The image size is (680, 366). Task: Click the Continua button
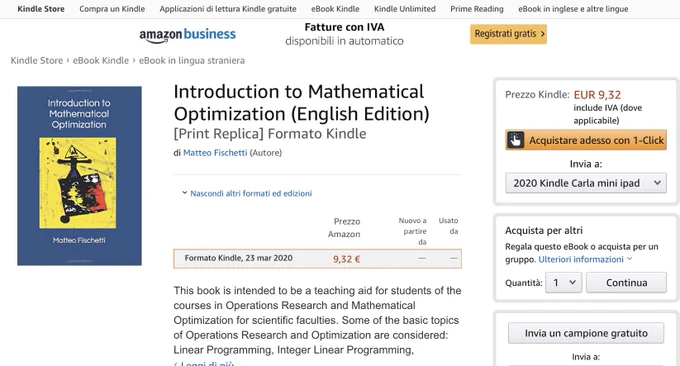[626, 283]
